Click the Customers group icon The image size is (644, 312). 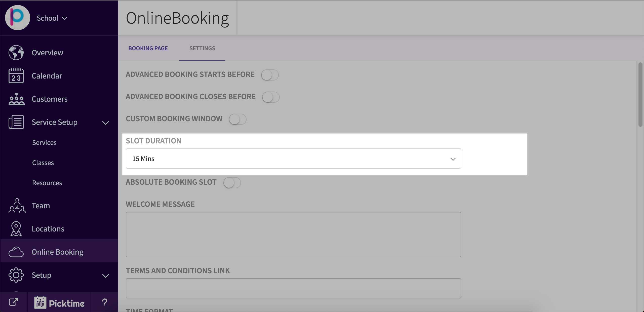pyautogui.click(x=16, y=99)
